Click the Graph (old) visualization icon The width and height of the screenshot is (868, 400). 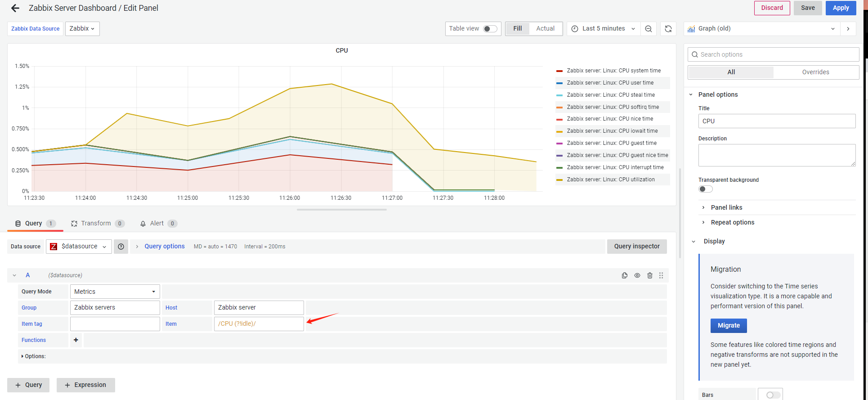coord(691,29)
